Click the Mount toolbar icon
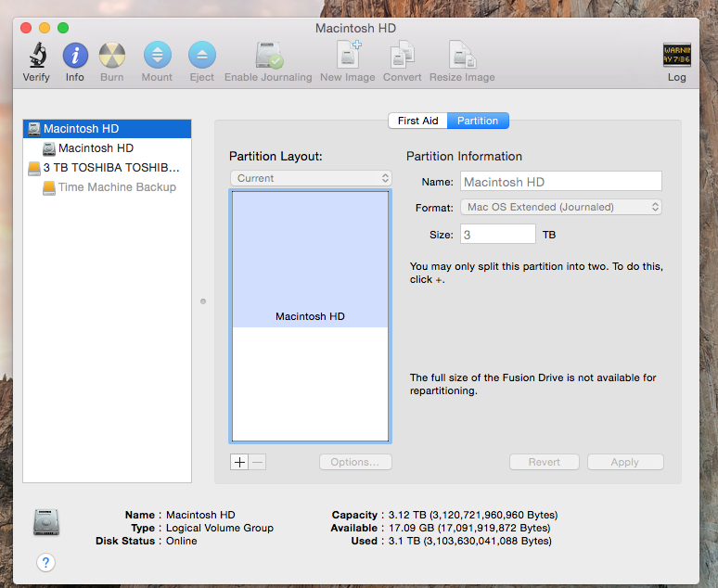The image size is (718, 588). pos(158,55)
